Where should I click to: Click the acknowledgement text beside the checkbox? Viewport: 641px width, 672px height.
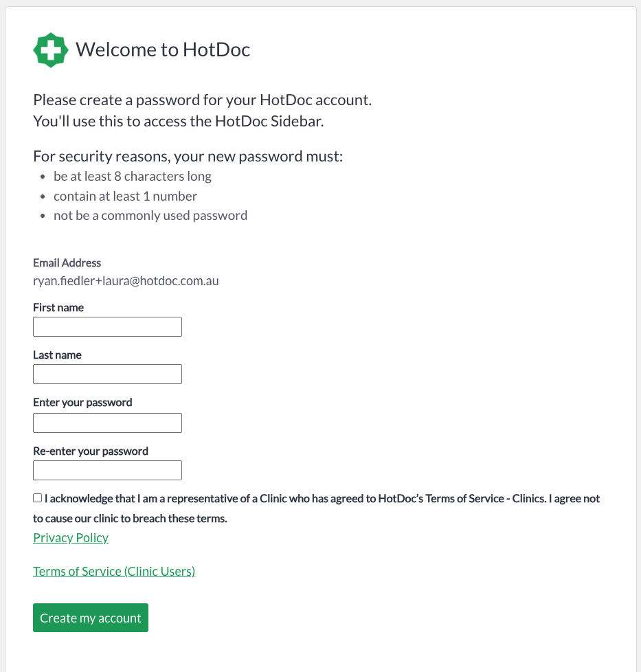pyautogui.click(x=316, y=508)
